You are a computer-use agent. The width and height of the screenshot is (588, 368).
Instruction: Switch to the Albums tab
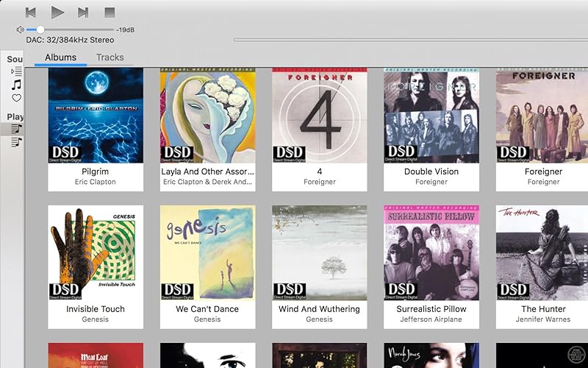pyautogui.click(x=60, y=57)
